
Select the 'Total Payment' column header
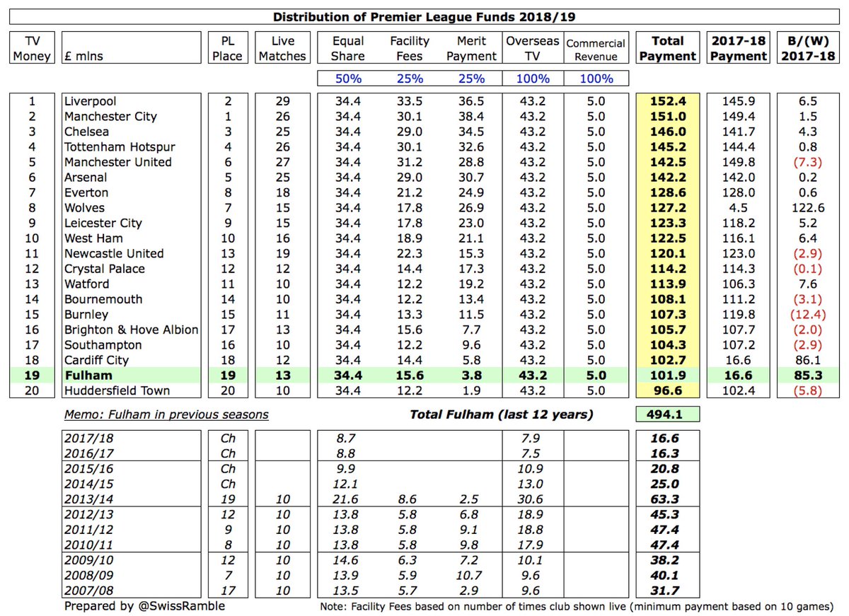coord(667,48)
